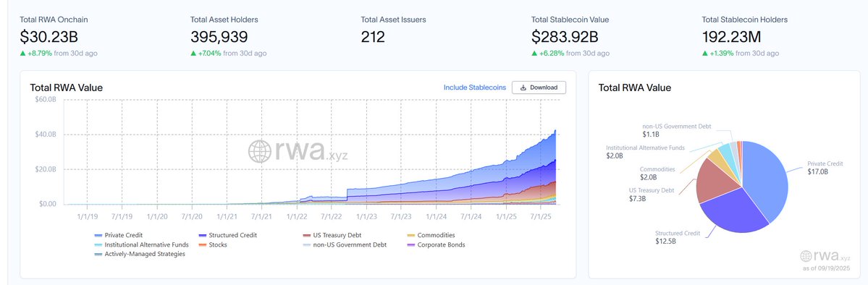
Task: Click the Total RWA Onchain $30.23B value
Action: point(49,37)
